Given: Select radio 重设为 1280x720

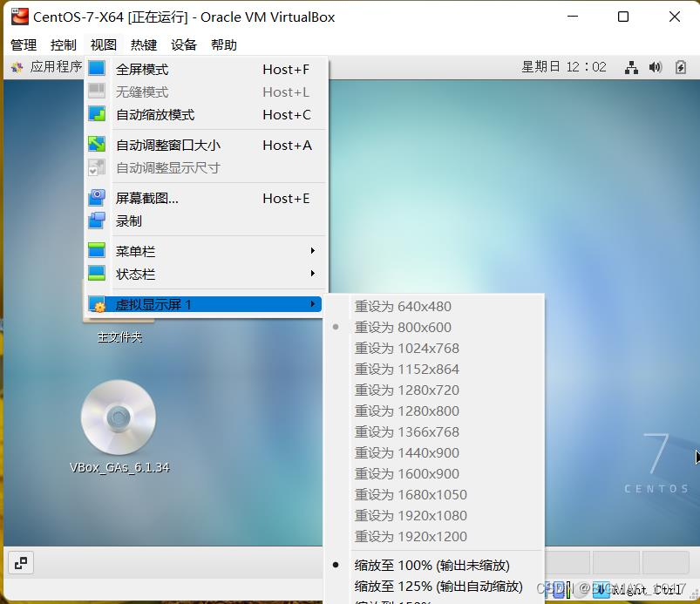Looking at the screenshot, I should click(x=434, y=390).
